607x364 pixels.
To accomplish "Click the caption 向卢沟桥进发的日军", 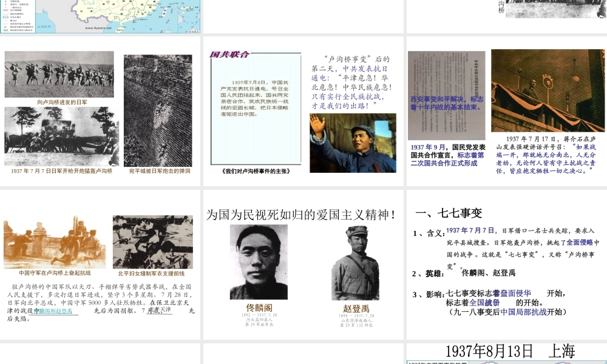I will pyautogui.click(x=62, y=102).
